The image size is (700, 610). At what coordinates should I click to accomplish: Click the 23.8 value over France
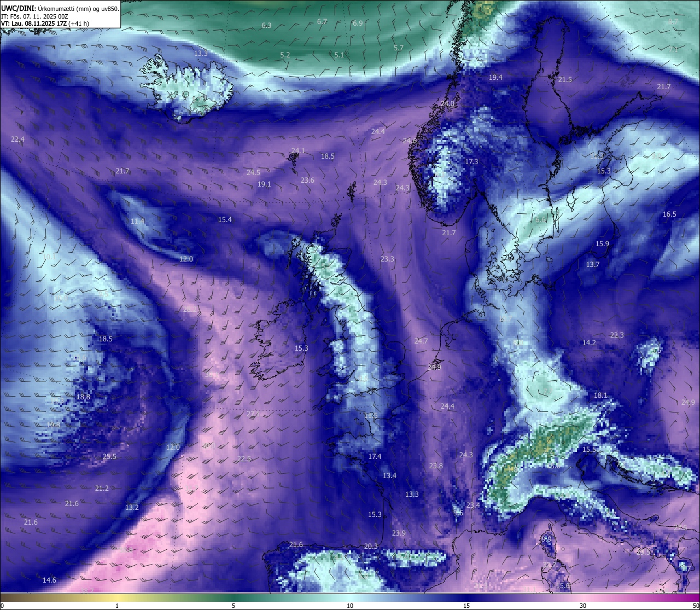436,466
